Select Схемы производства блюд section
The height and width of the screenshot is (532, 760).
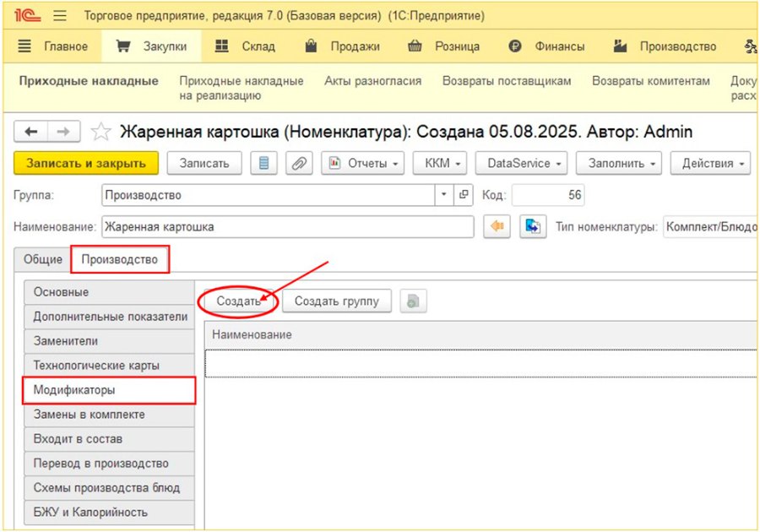(x=109, y=488)
